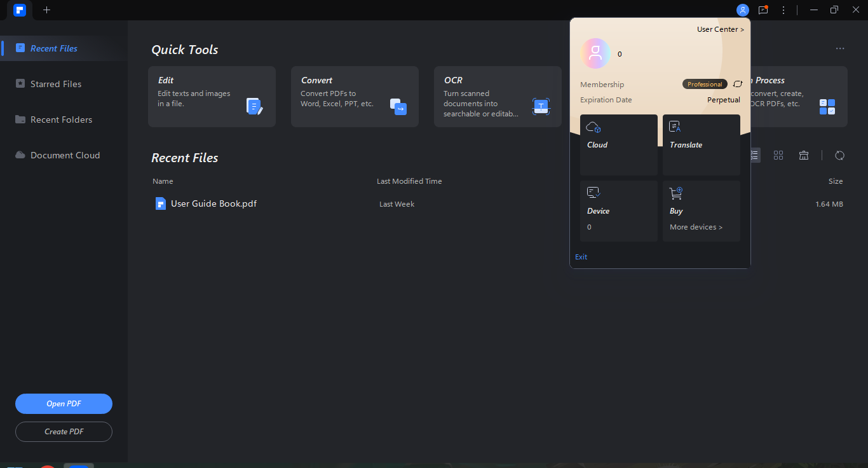Open the Translate tile in account popup
This screenshot has height=468, width=868.
click(702, 145)
